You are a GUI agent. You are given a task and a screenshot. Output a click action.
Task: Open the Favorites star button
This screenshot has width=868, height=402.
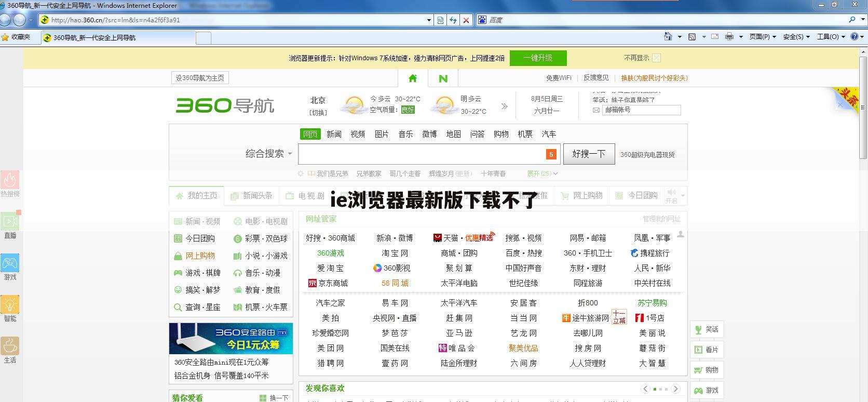point(16,37)
